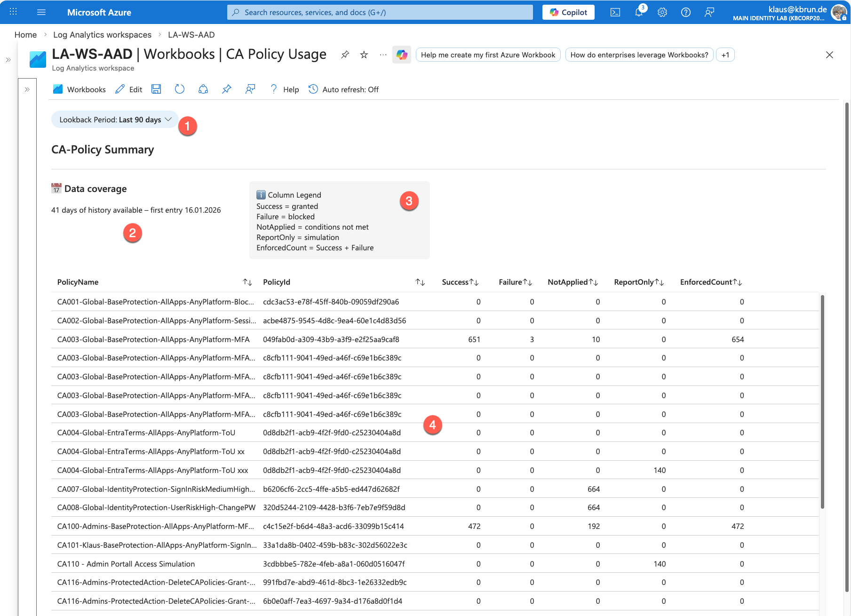Click the Save workbook icon
851x616 pixels.
pos(156,89)
